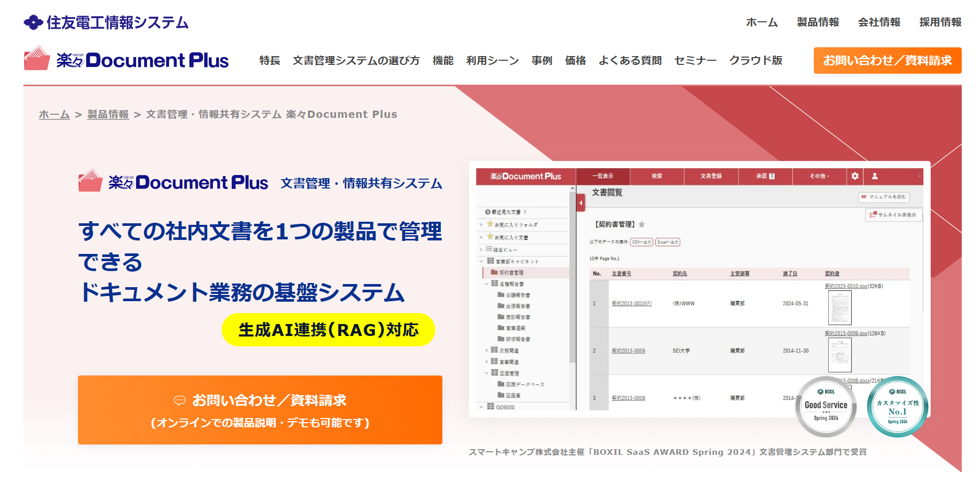980x485 pixels.
Task: Collapse the 各種報告書 tree node
Action: coord(487,284)
